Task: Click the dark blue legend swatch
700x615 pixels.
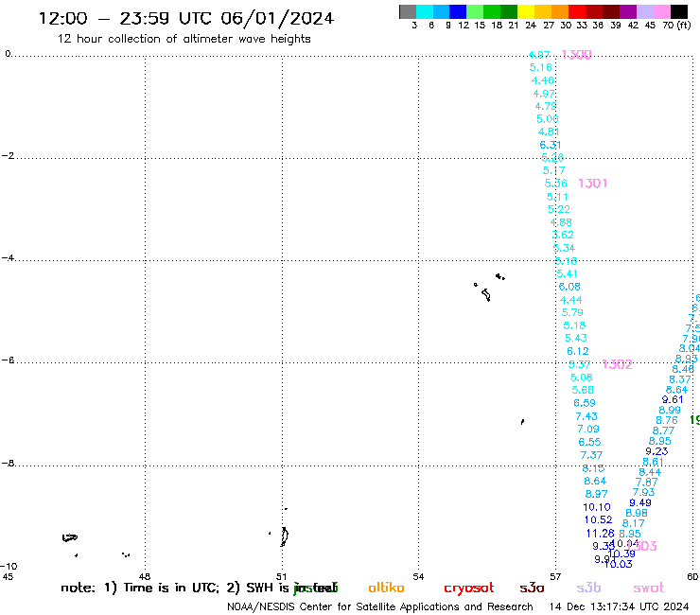Action: [x=458, y=11]
